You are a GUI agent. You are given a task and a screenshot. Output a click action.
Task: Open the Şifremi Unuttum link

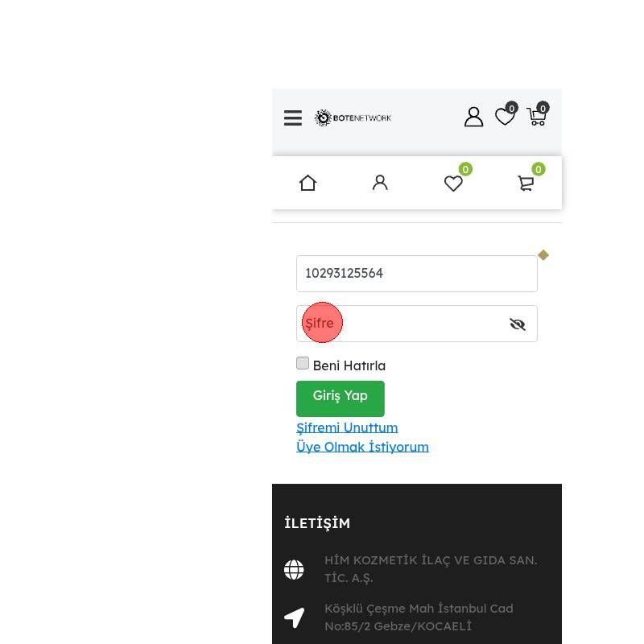tap(347, 427)
